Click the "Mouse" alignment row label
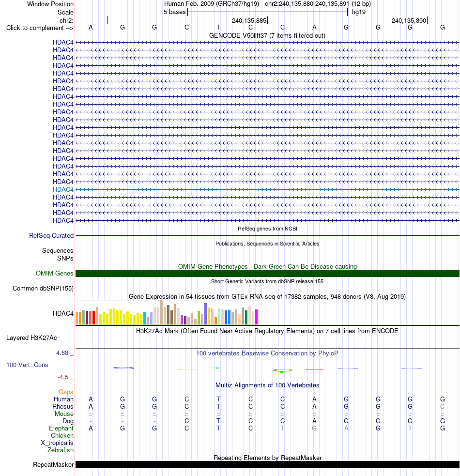This screenshot has height=476, width=460. point(64,414)
